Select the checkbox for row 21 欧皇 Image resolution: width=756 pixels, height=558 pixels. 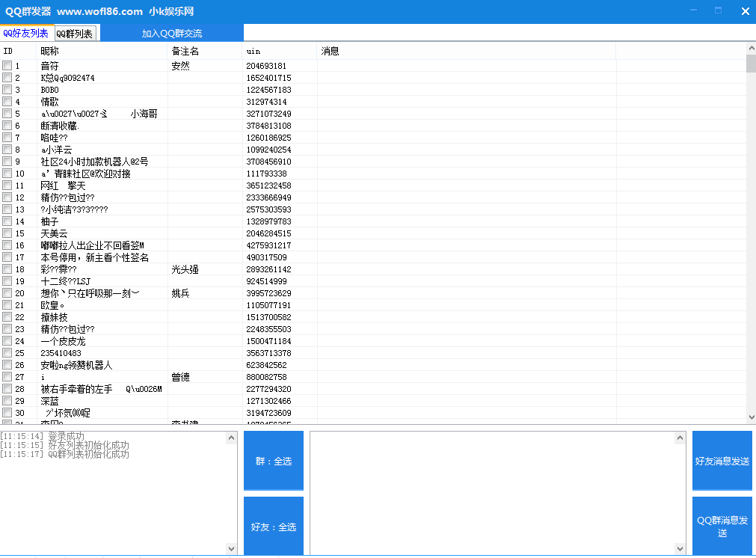[7, 304]
